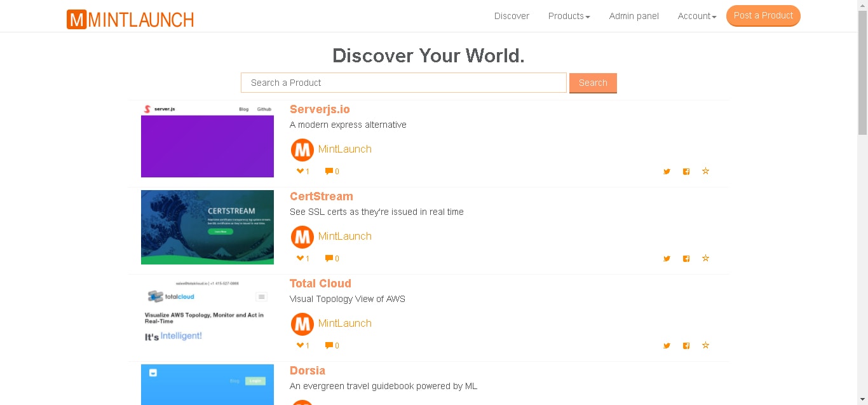Share CertStream on Facebook
Image resolution: width=868 pixels, height=405 pixels.
(x=686, y=258)
